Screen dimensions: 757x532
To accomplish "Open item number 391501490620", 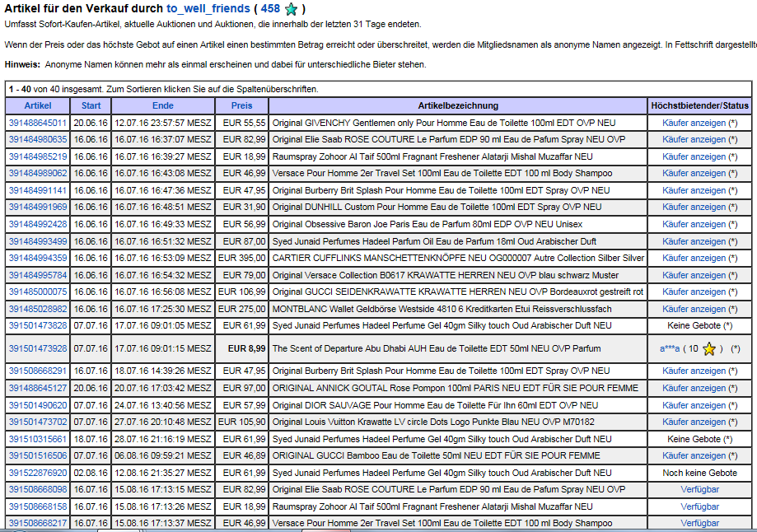I will [x=38, y=405].
